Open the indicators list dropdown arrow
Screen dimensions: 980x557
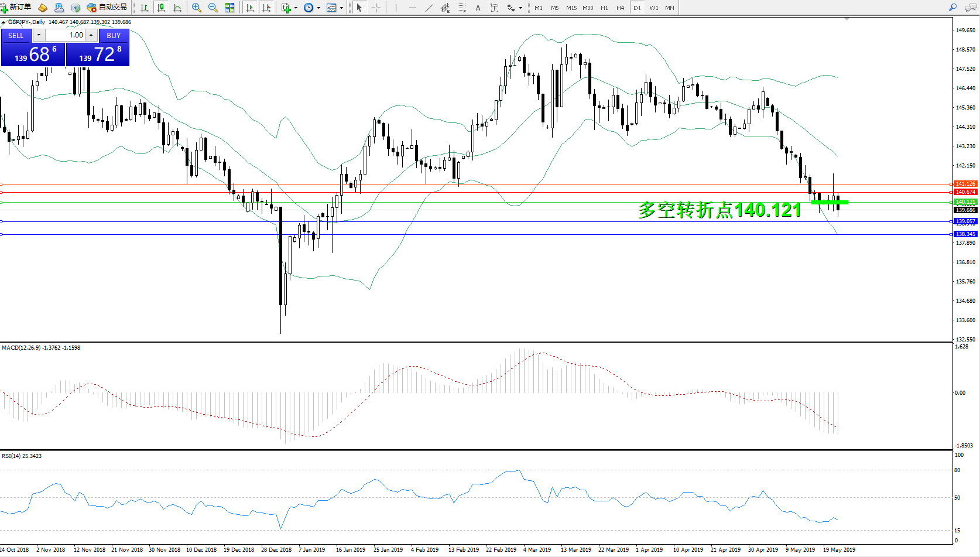click(x=296, y=8)
